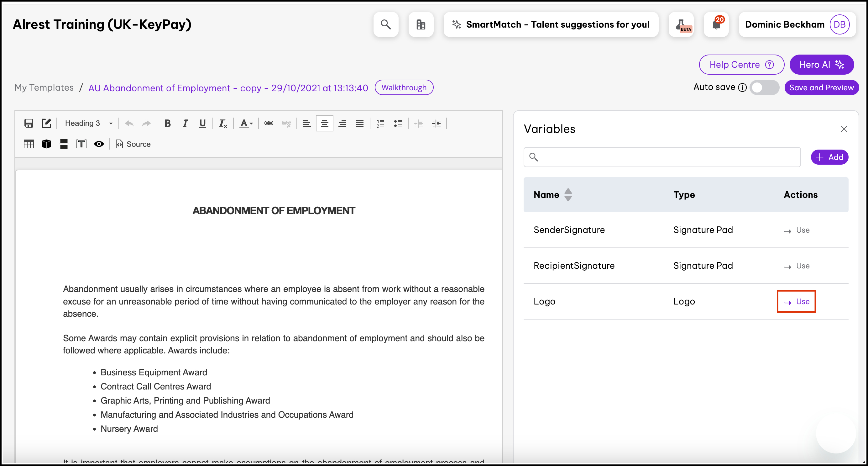Click the justify alignment icon
The height and width of the screenshot is (466, 868).
click(359, 124)
